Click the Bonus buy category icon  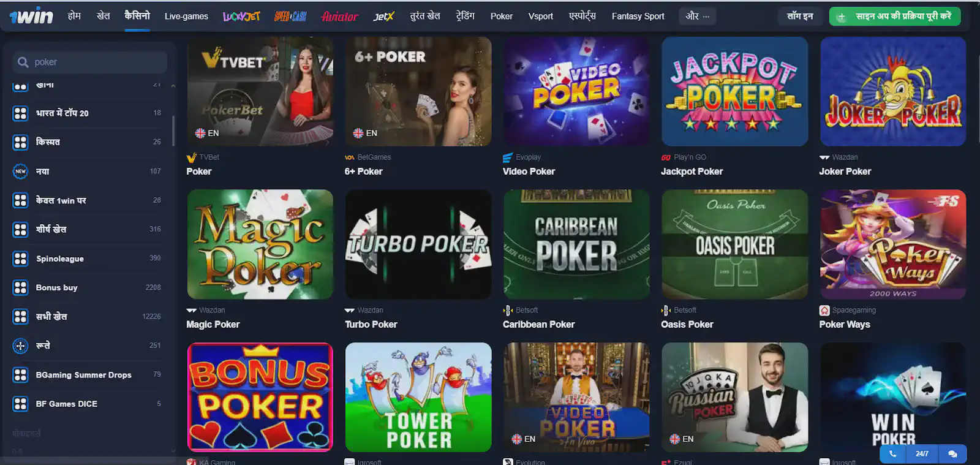point(20,287)
